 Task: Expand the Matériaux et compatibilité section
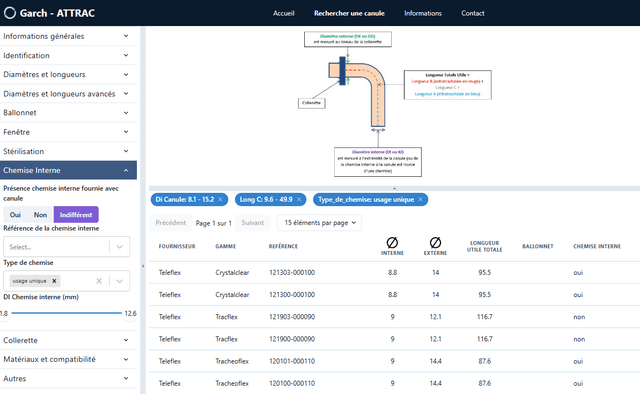tap(68, 359)
